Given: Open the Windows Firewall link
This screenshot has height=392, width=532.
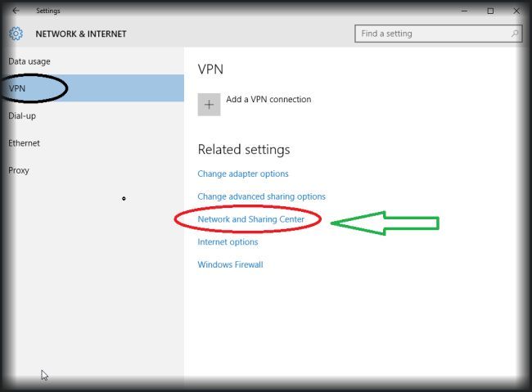Looking at the screenshot, I should click(230, 264).
